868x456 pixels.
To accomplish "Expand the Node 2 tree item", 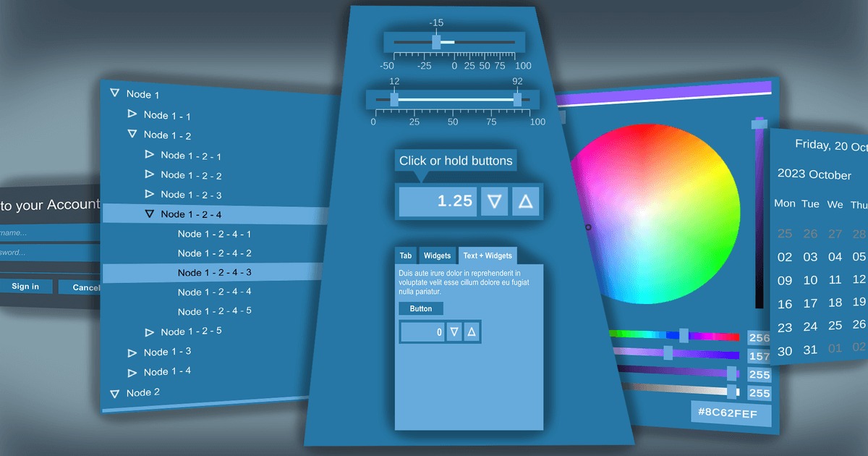I will [x=114, y=393].
